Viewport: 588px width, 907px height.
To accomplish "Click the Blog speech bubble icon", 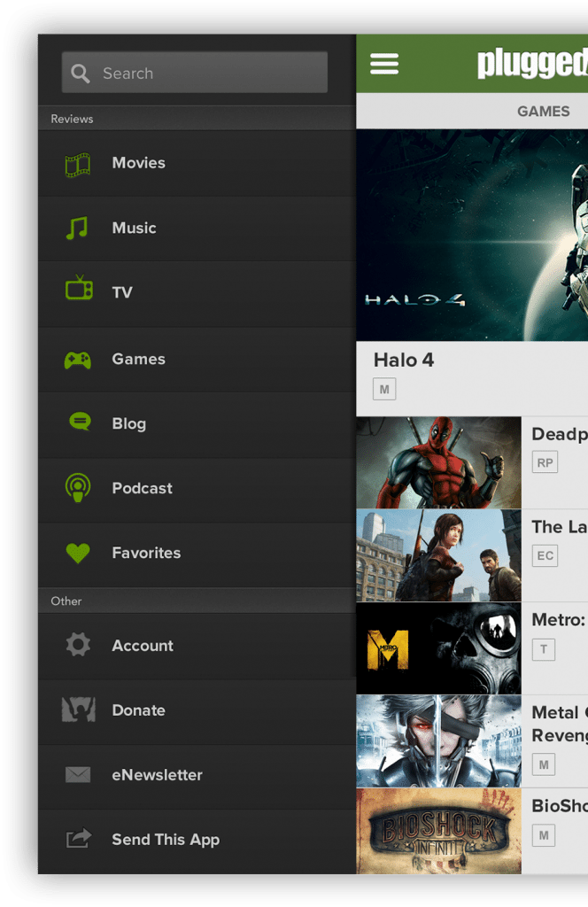I will pos(80,422).
